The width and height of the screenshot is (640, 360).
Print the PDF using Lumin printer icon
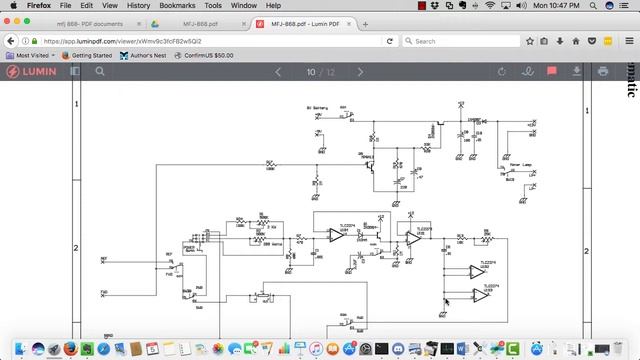(603, 71)
